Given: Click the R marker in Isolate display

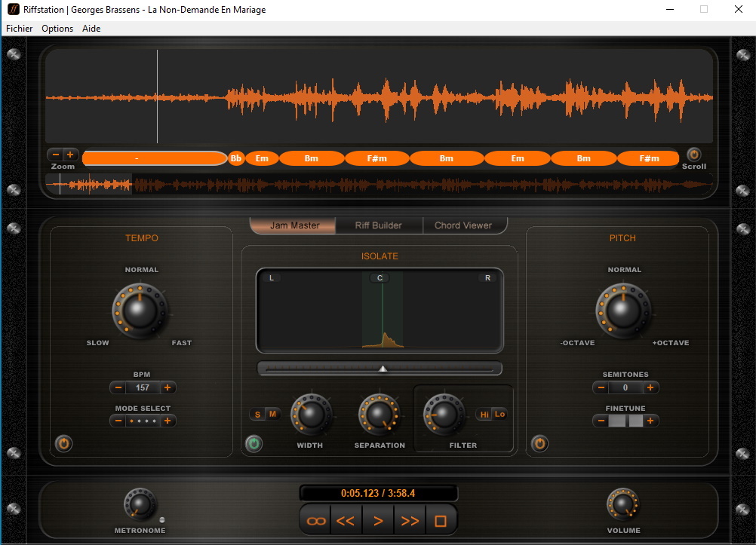Looking at the screenshot, I should pos(487,278).
